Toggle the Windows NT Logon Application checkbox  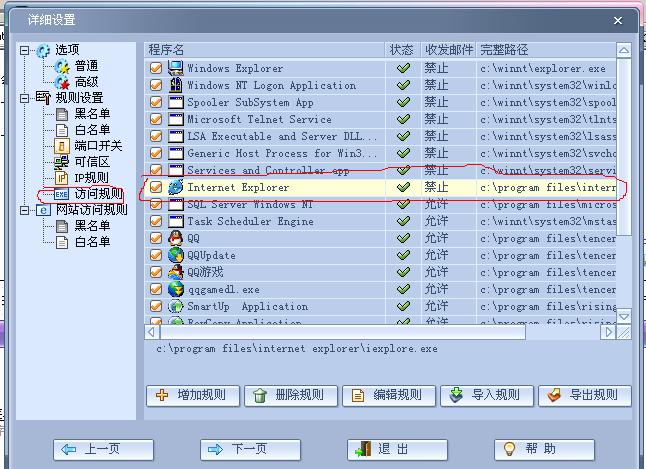[156, 85]
